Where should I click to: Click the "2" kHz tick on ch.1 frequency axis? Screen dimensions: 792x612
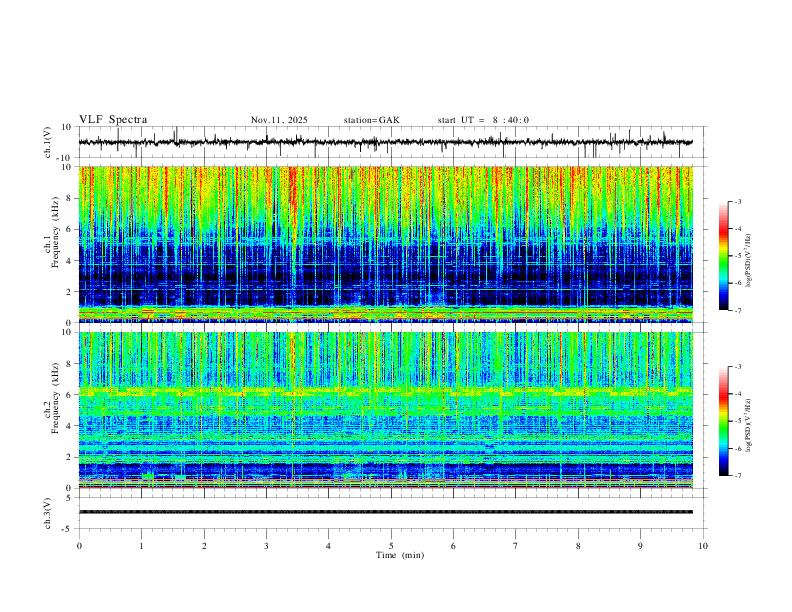coord(69,292)
